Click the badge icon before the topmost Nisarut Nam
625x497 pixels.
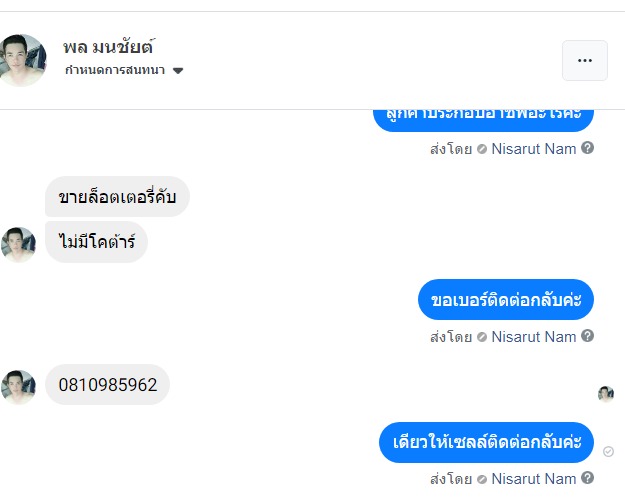(x=482, y=149)
